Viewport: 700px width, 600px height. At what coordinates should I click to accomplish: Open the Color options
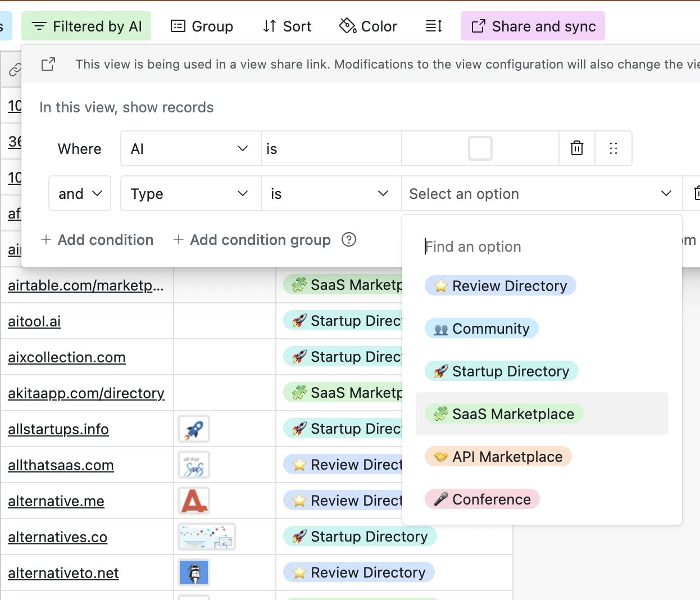[369, 26]
